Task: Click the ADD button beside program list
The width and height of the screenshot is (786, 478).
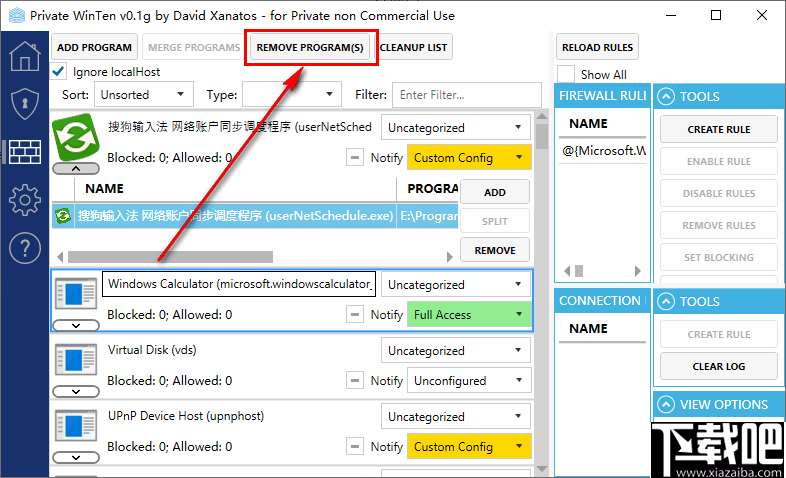Action: click(x=495, y=192)
